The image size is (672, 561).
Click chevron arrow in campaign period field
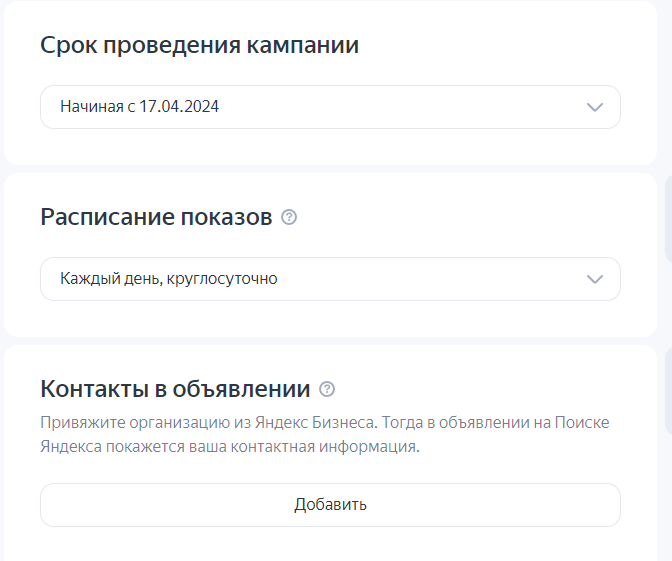[595, 107]
